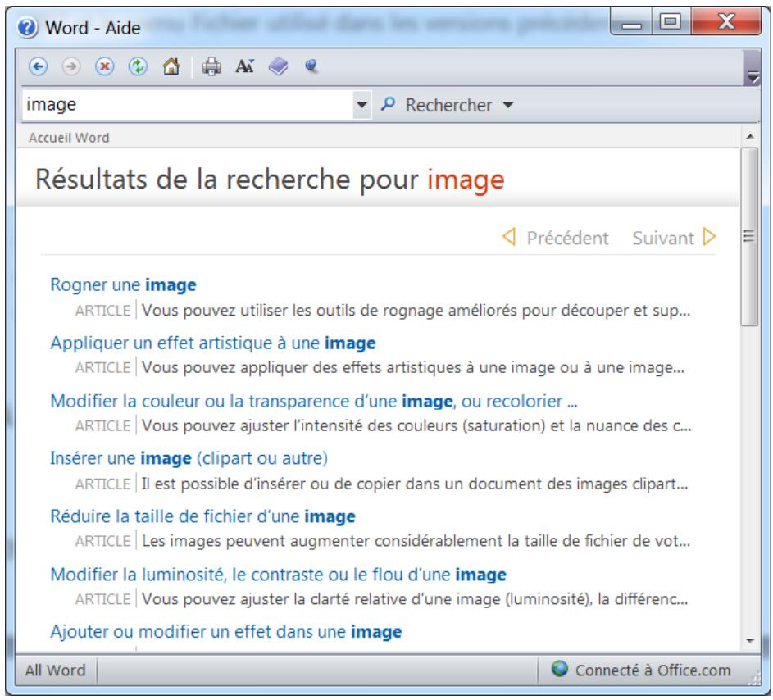Screen dimensions: 773x700
Task: Open Modifier la couleur ou la transparence article
Action: coord(314,401)
